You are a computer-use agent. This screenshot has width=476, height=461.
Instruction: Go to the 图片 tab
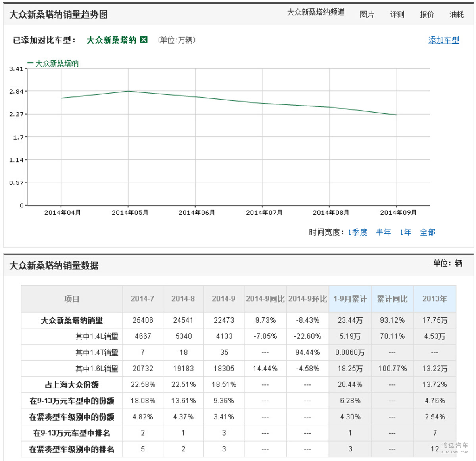(x=367, y=15)
